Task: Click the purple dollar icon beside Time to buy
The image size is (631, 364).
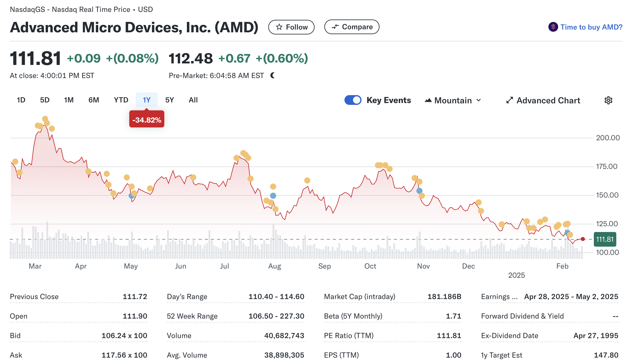Action: pos(553,27)
